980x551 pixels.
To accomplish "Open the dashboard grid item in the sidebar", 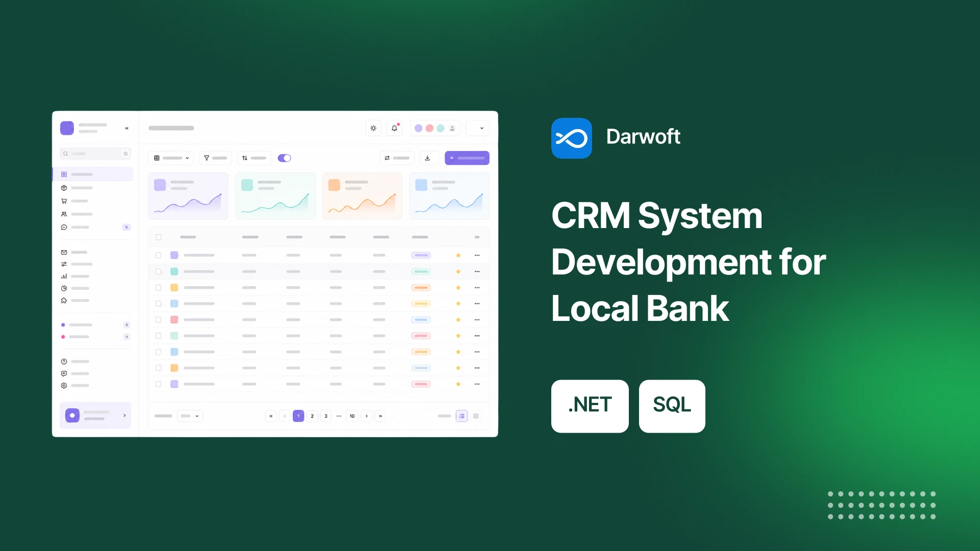I will tap(93, 174).
